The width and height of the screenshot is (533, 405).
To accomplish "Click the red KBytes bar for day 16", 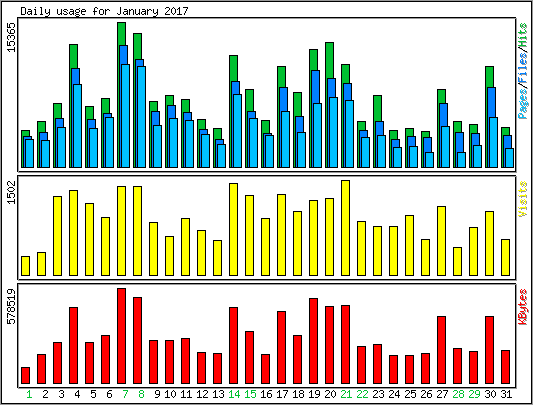I will [265, 369].
